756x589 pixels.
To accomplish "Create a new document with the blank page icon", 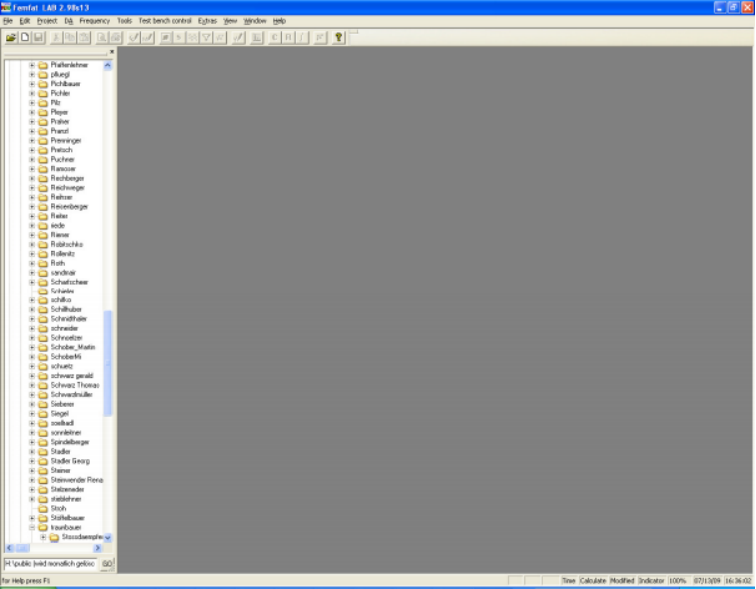I will point(25,38).
